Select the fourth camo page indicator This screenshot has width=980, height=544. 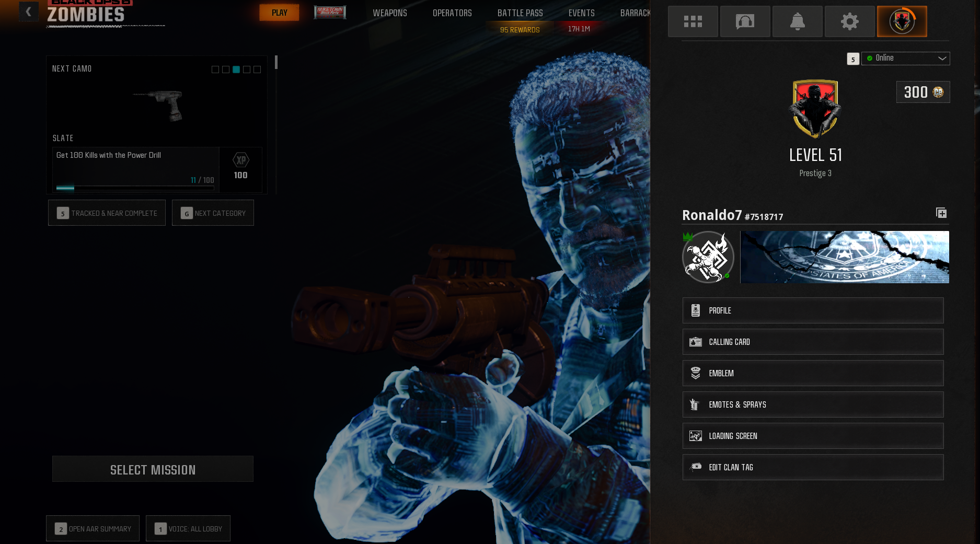[246, 70]
